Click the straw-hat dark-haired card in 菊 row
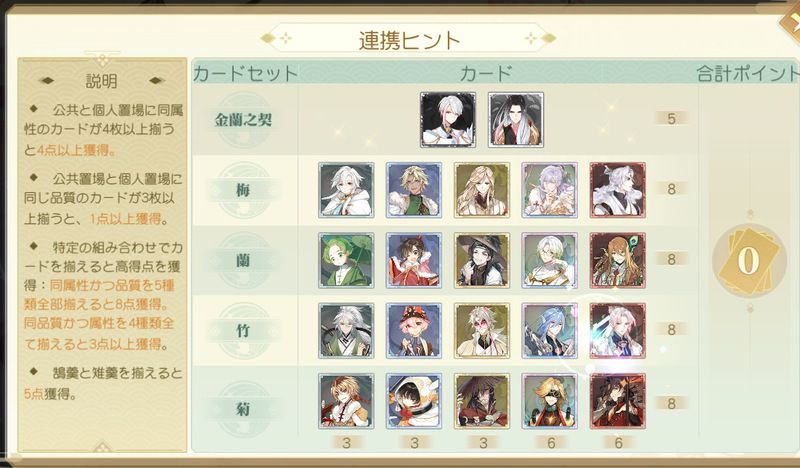Image resolution: width=800 pixels, height=468 pixels. pyautogui.click(x=482, y=401)
